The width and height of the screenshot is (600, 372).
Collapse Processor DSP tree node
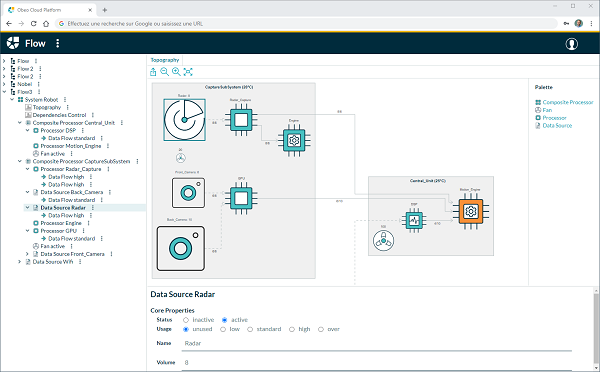pyautogui.click(x=28, y=131)
